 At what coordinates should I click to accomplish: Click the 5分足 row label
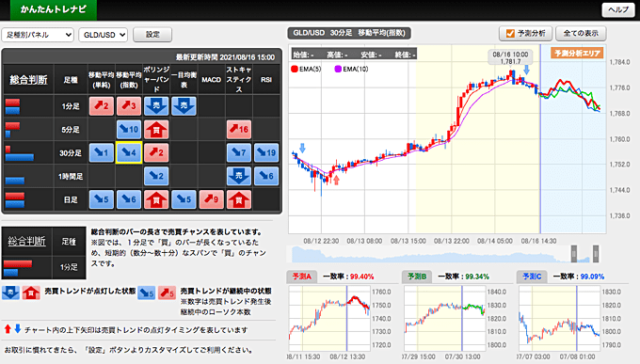71,130
